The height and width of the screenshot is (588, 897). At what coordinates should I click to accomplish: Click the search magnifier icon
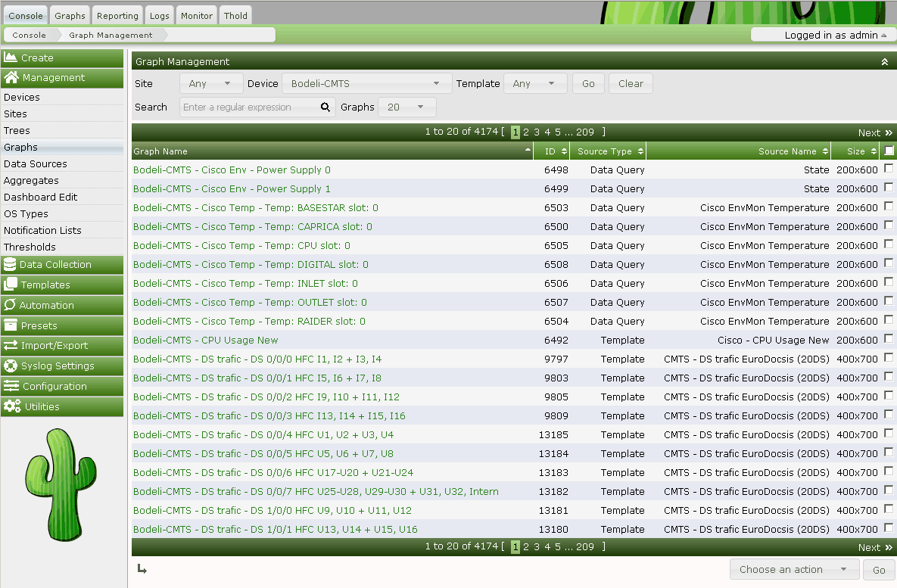[x=325, y=107]
